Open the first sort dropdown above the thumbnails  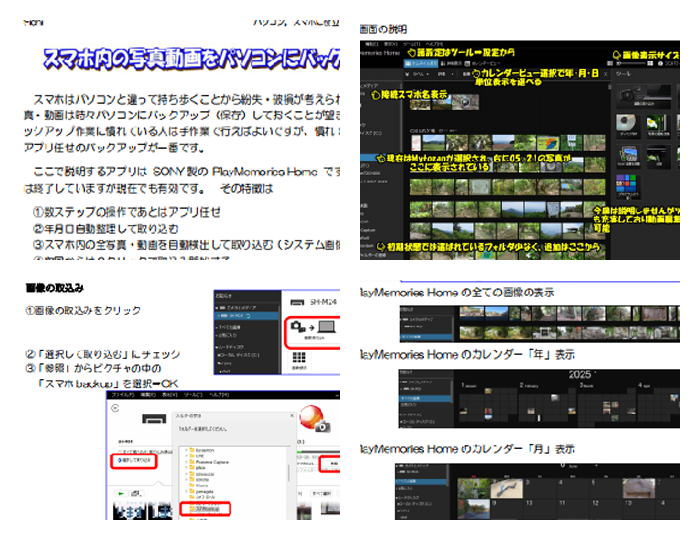(x=421, y=73)
